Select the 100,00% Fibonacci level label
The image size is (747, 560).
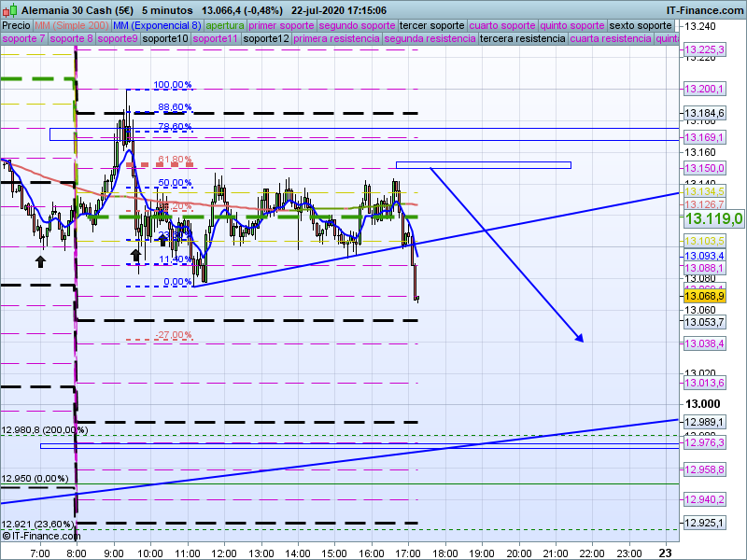(x=173, y=85)
